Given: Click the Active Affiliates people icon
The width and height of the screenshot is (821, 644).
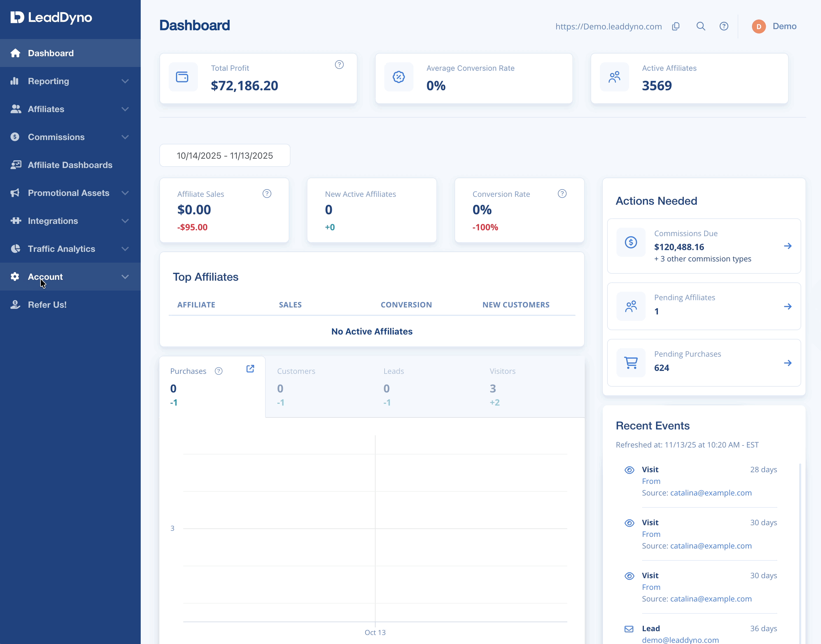Looking at the screenshot, I should pyautogui.click(x=614, y=77).
